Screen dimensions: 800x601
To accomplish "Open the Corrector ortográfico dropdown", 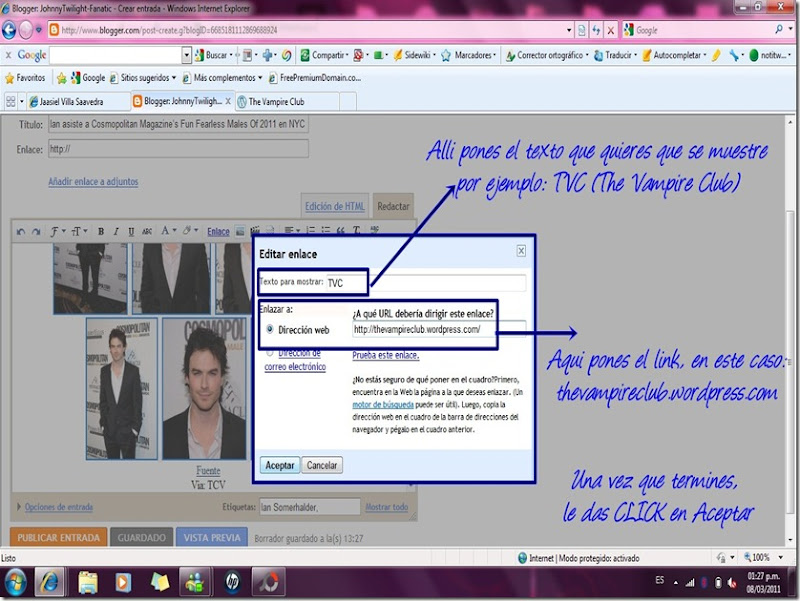I will point(587,55).
